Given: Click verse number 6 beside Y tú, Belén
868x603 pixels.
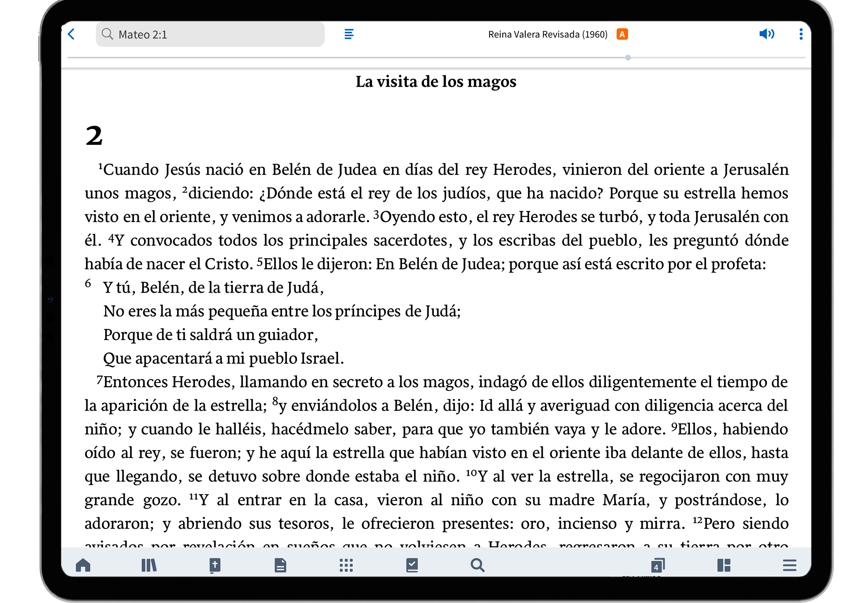Looking at the screenshot, I should pos(88,283).
